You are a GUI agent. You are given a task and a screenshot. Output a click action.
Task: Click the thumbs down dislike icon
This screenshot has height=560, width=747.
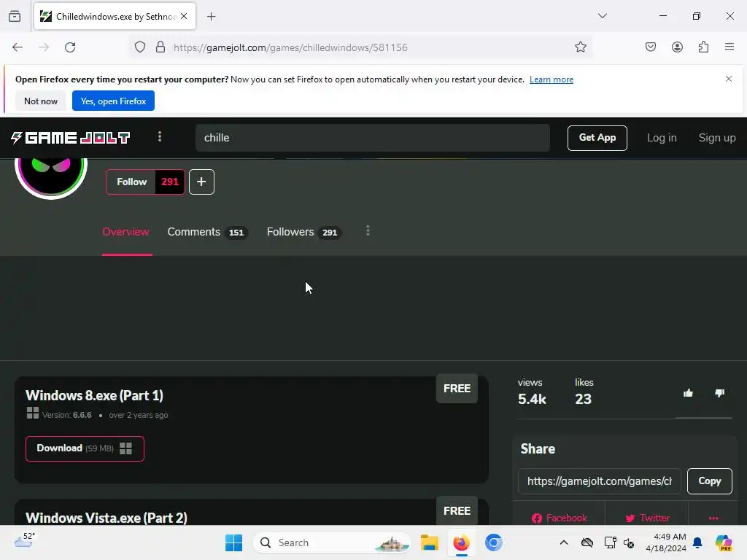point(719,393)
